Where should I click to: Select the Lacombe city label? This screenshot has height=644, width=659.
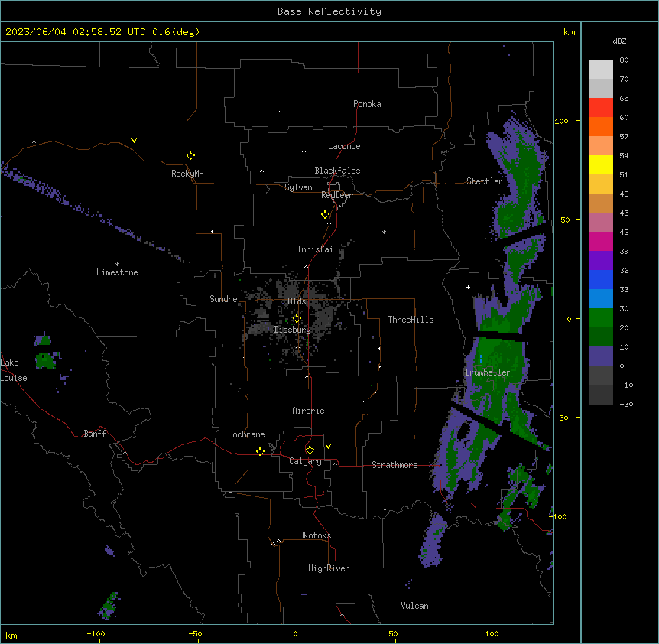(x=344, y=146)
